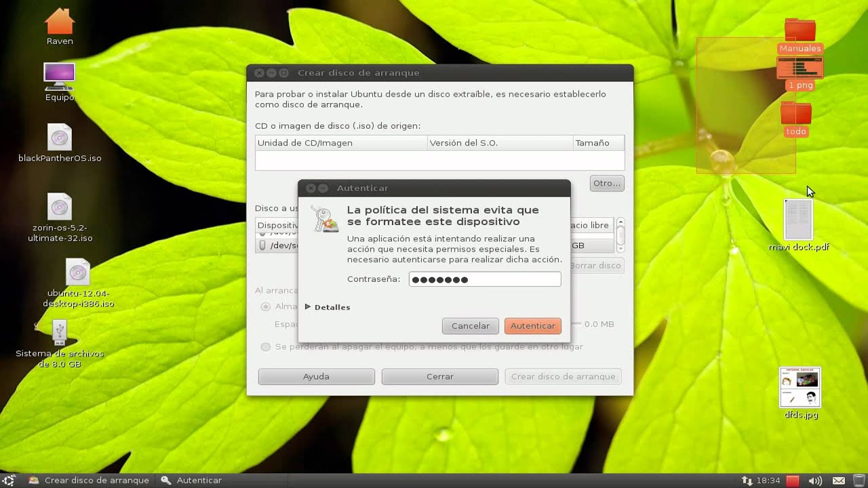Click the red indicator square in tray
The width and height of the screenshot is (868, 488).
tap(793, 481)
